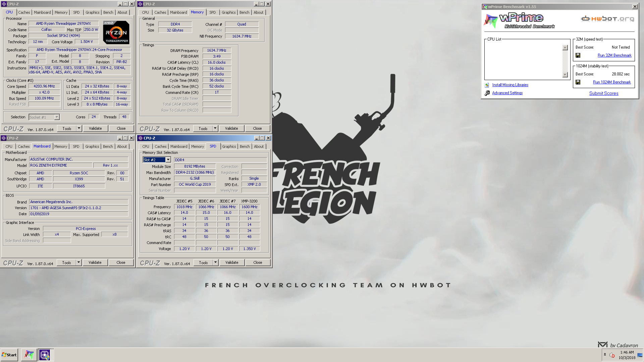Image resolution: width=644 pixels, height=362 pixels.
Task: Click Run 32M Benchmark link
Action: tap(614, 55)
